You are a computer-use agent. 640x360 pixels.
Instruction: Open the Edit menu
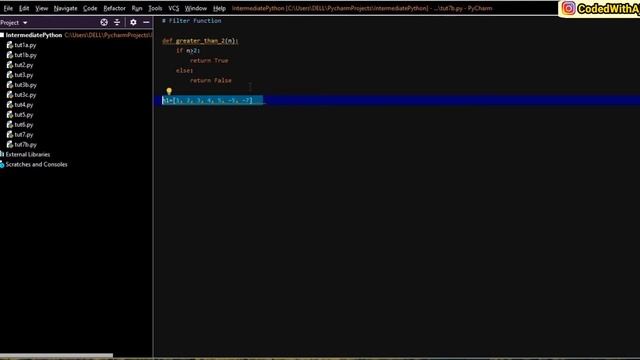click(x=24, y=8)
